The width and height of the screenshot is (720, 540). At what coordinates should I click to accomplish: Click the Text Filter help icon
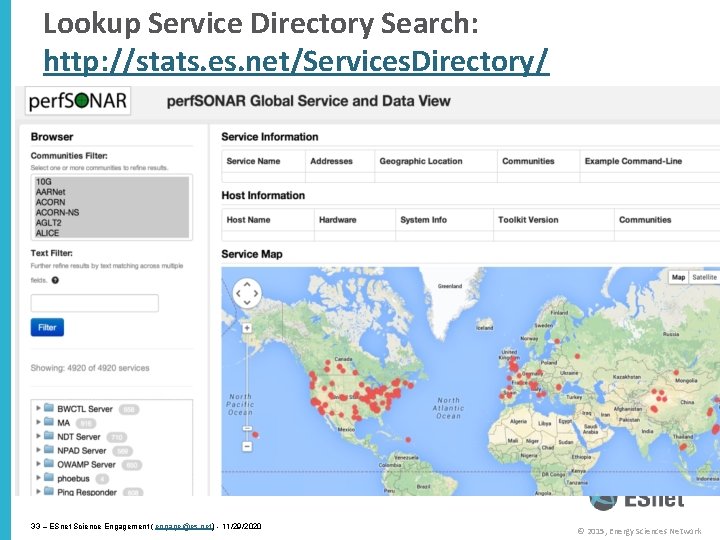(x=55, y=280)
